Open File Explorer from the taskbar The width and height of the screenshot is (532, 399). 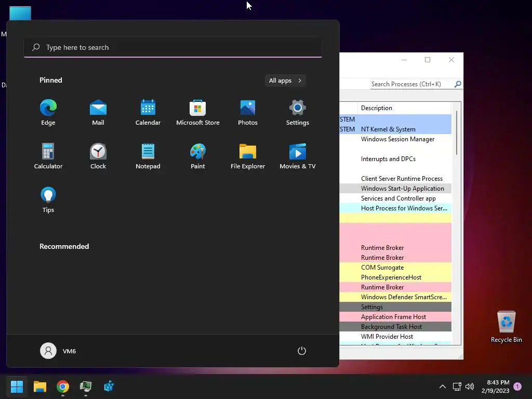[x=39, y=387]
